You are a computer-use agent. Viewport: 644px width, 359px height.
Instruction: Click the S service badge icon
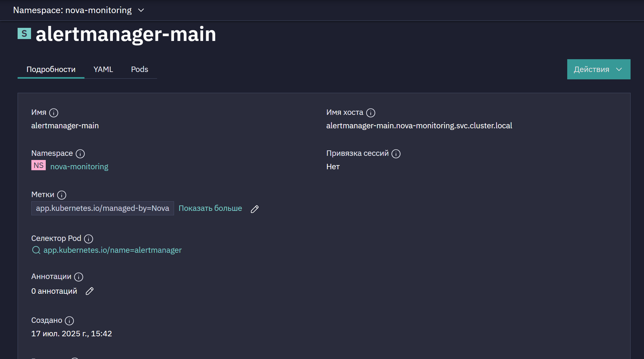tap(24, 34)
